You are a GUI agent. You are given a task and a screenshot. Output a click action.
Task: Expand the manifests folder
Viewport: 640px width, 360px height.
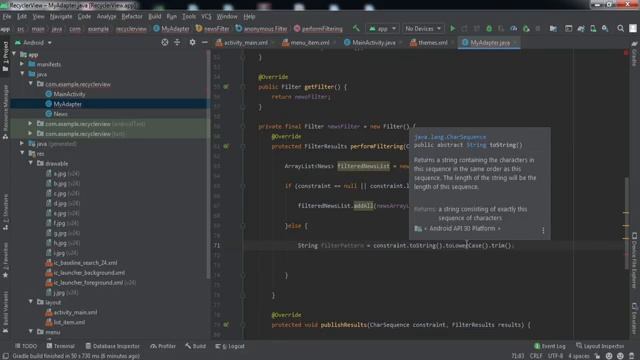tap(22, 64)
